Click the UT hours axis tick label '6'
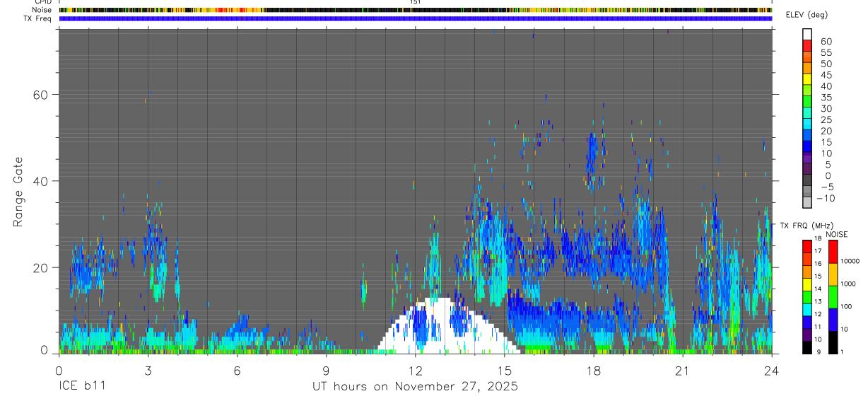The height and width of the screenshot is (401, 868). [237, 371]
